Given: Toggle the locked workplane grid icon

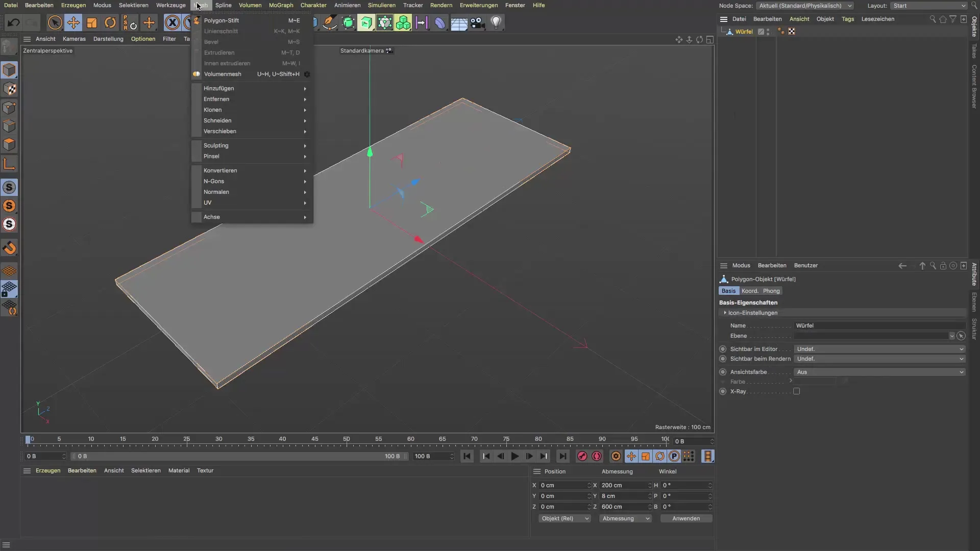Looking at the screenshot, I should [x=9, y=289].
